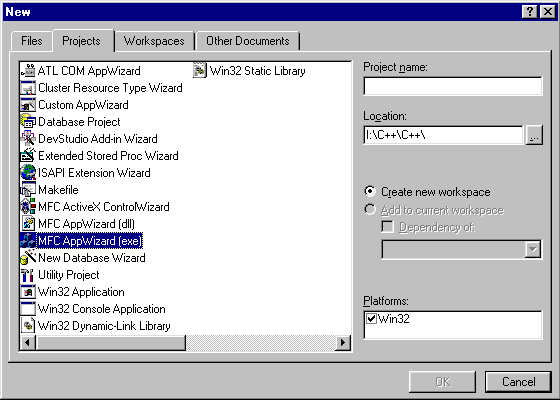Open the Dependency of dropdown arrow
Image resolution: width=560 pixels, height=400 pixels.
532,249
